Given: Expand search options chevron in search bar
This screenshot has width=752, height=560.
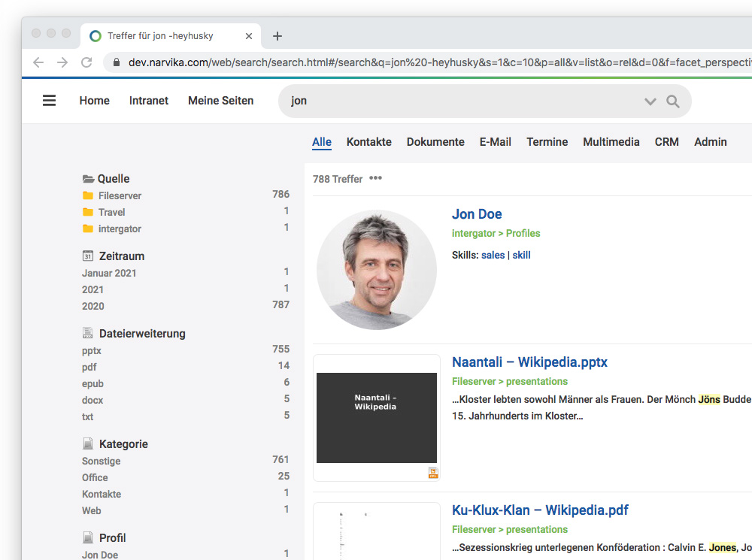Looking at the screenshot, I should pyautogui.click(x=650, y=101).
